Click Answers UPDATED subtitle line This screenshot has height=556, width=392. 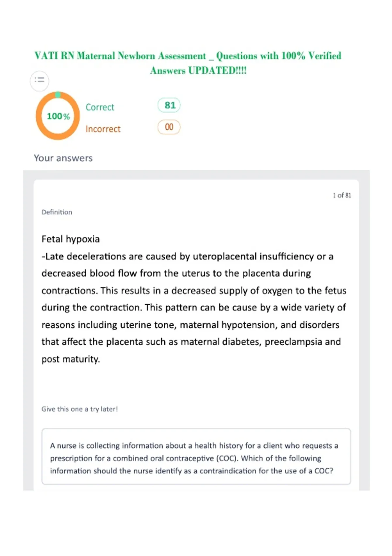pyautogui.click(x=198, y=70)
